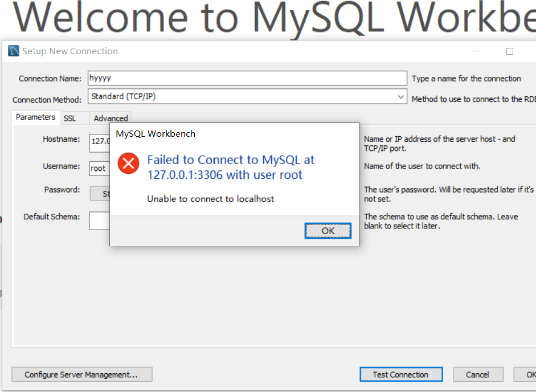Click the 'Connection Method:' label
This screenshot has height=392, width=536.
(x=47, y=100)
